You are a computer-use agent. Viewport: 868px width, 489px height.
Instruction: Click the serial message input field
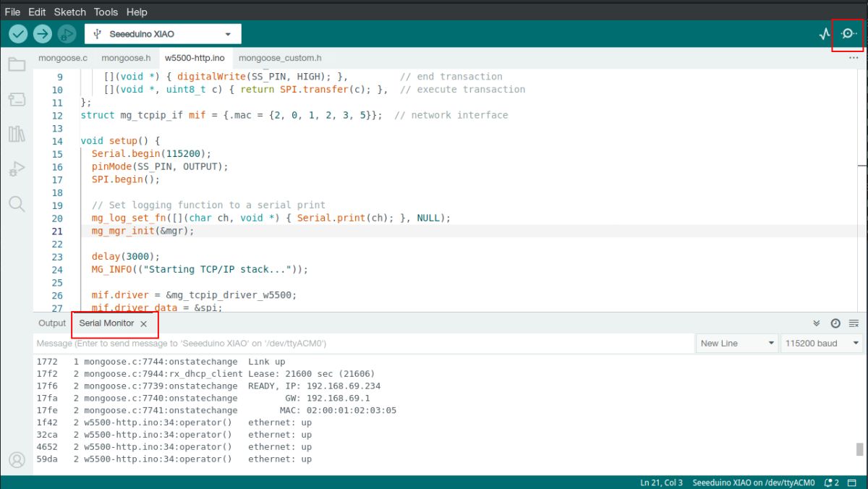[x=364, y=343]
